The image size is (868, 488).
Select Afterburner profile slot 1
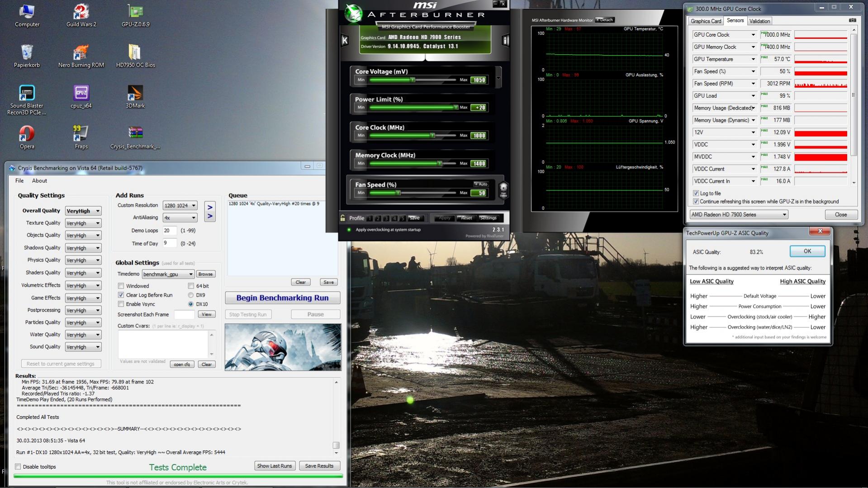[x=370, y=218]
